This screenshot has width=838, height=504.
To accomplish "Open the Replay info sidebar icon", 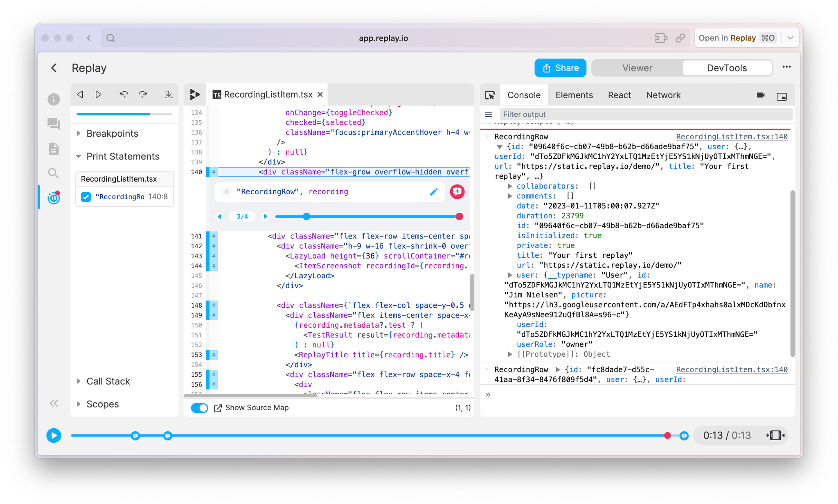I will [x=54, y=99].
